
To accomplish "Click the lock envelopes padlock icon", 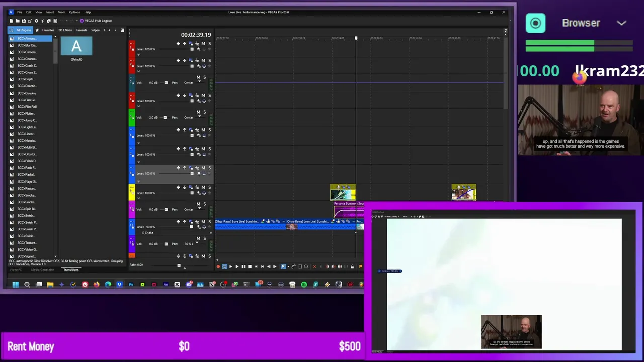I will pyautogui.click(x=352, y=267).
